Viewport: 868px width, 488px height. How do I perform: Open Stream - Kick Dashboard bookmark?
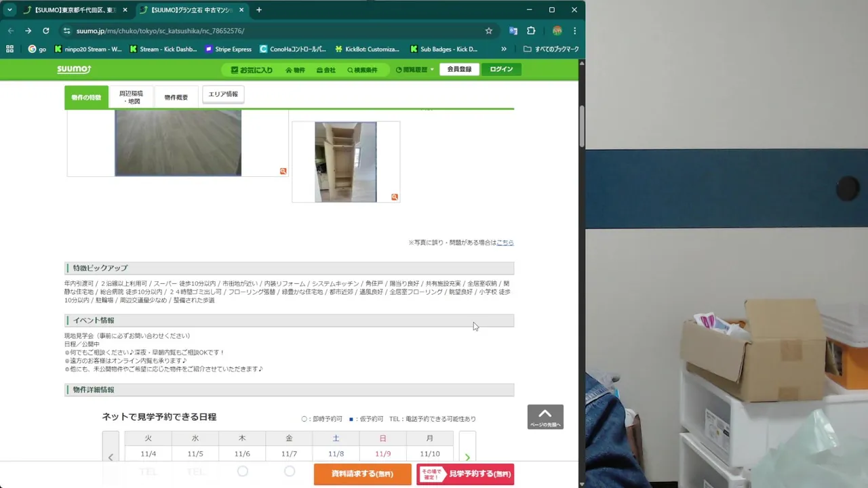(x=163, y=49)
